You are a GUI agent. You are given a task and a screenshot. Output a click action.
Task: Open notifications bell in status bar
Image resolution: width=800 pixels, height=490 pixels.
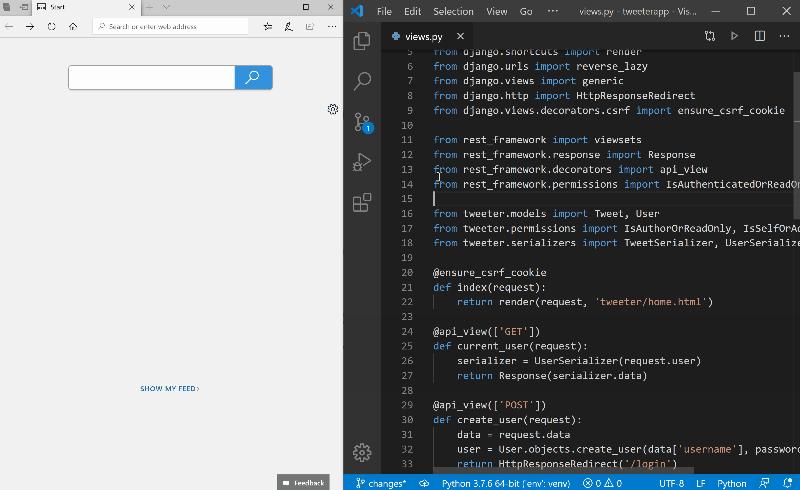point(788,483)
